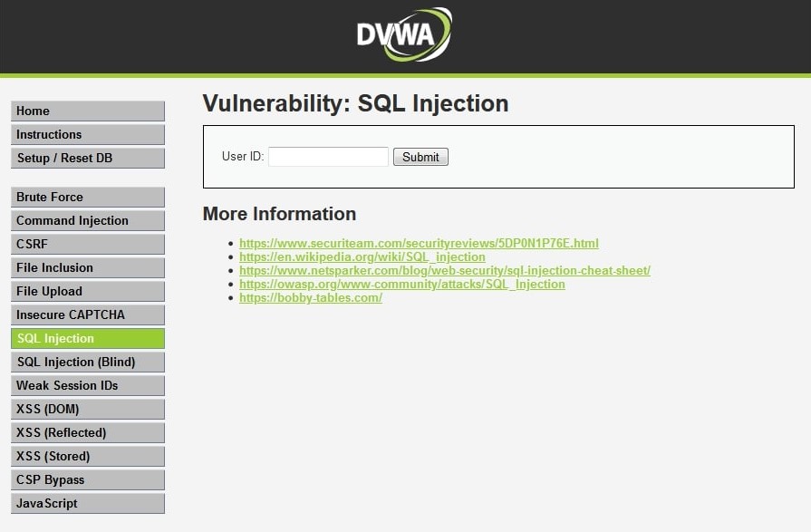Open the bobby-tables.com link
The width and height of the screenshot is (811, 532).
coord(310,298)
